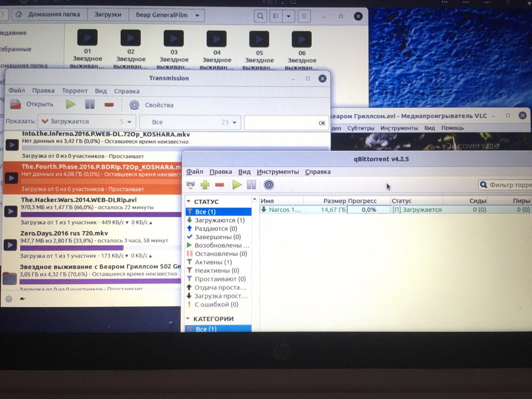Viewport: 532px width, 399px height.
Task: Click Открыть label in Transmission toolbar
Action: pyautogui.click(x=40, y=104)
